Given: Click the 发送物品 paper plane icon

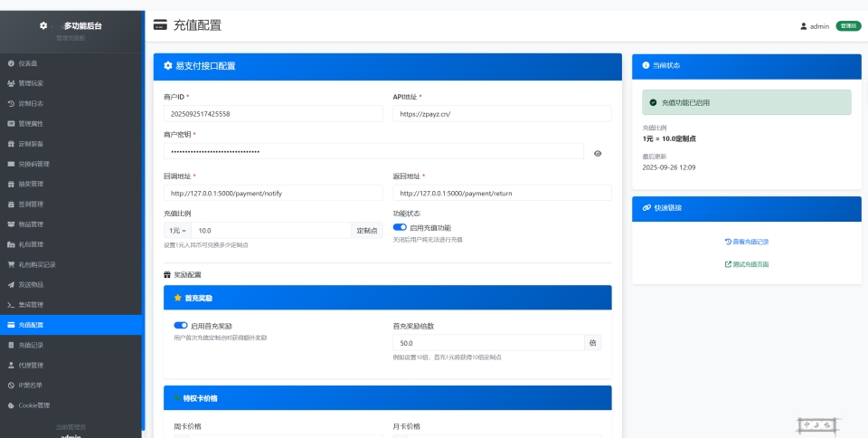Looking at the screenshot, I should click(11, 284).
